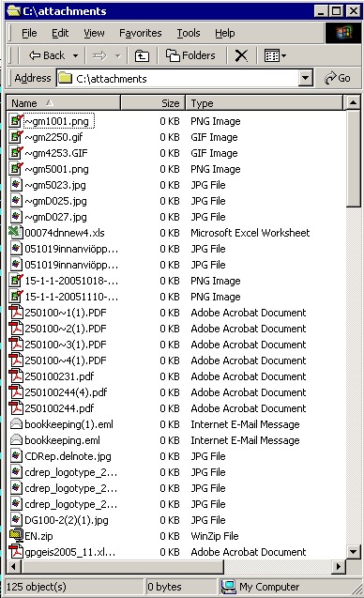The height and width of the screenshot is (598, 364).
Task: Expand the Address bar dropdown arrow
Action: (x=305, y=78)
